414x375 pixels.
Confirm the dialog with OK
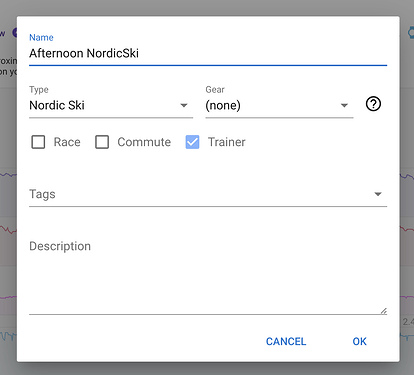tap(359, 341)
